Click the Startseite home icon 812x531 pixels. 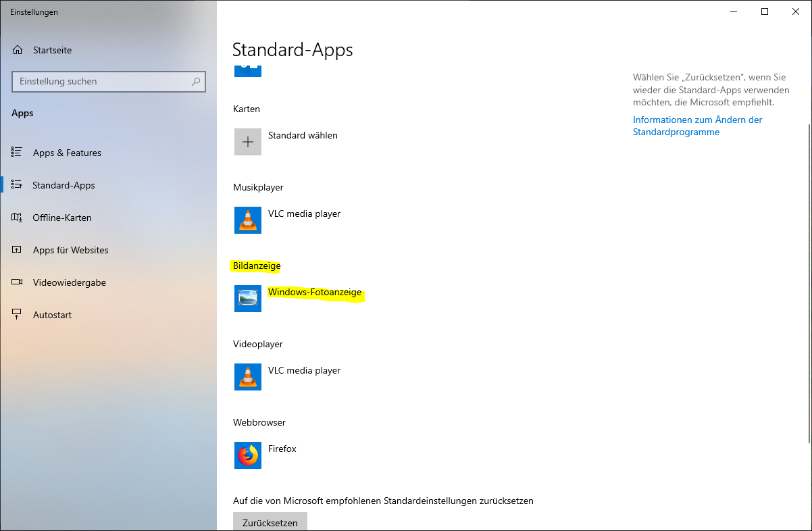pos(18,50)
